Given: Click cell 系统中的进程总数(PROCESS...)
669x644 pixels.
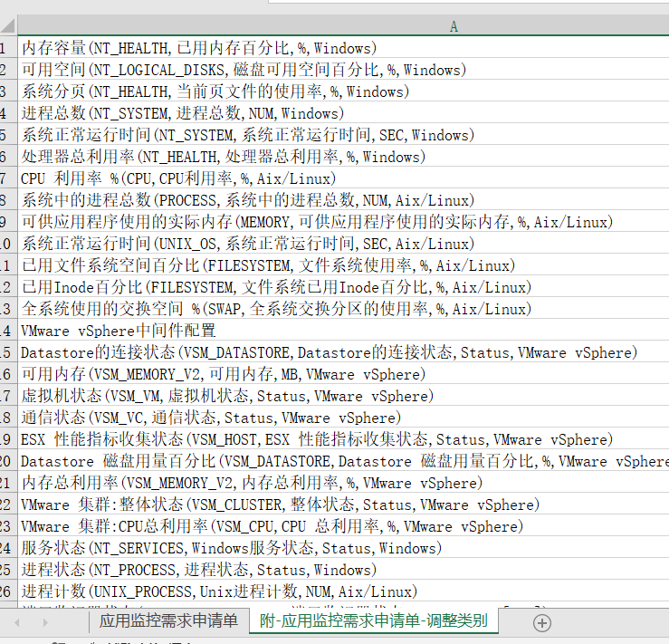Looking at the screenshot, I should click(x=343, y=200).
